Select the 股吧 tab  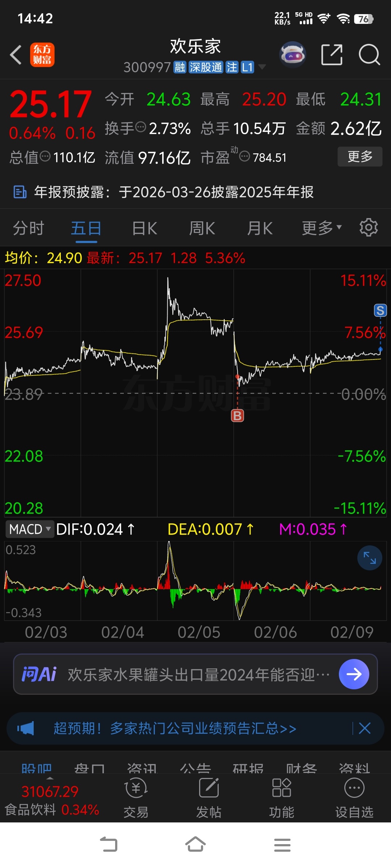point(37,768)
